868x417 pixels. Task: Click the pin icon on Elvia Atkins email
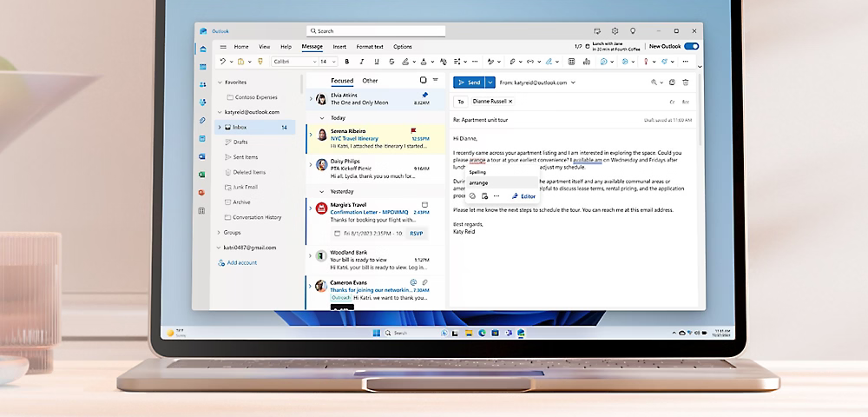click(x=424, y=96)
